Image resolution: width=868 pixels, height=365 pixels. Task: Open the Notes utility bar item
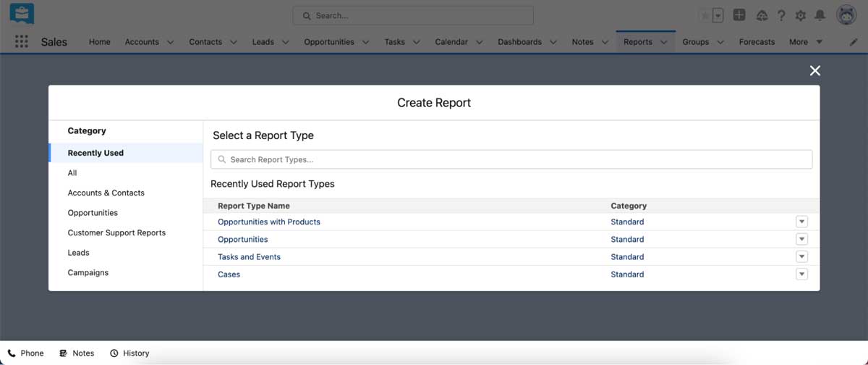(x=77, y=353)
